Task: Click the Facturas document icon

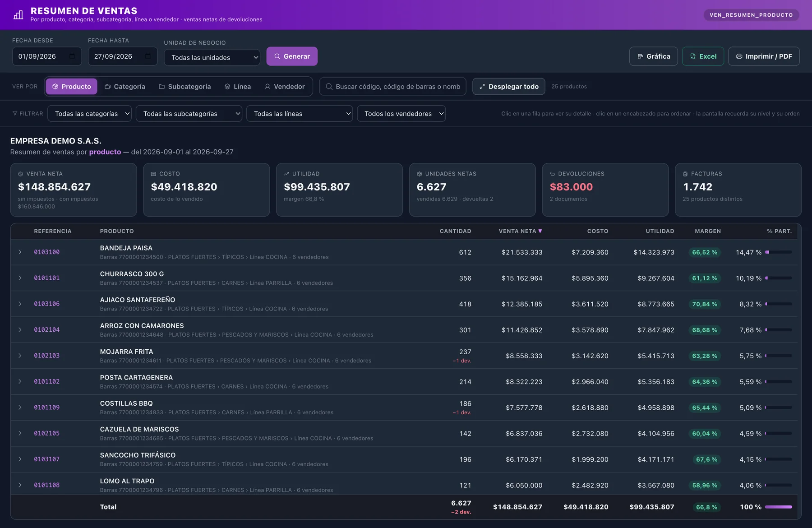Action: coord(685,174)
